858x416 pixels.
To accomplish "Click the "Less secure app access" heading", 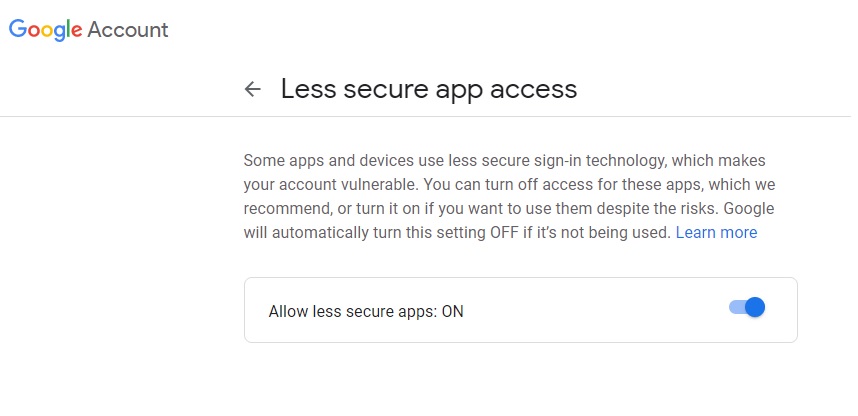I will click(429, 89).
